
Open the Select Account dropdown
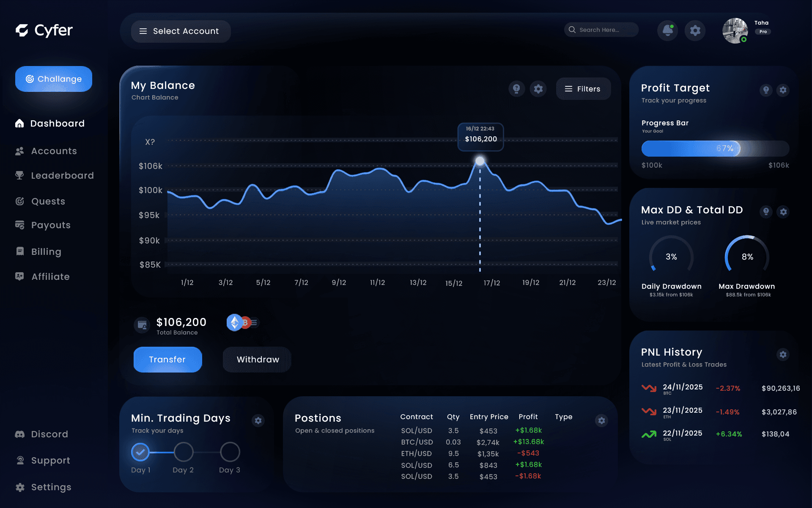click(x=181, y=31)
